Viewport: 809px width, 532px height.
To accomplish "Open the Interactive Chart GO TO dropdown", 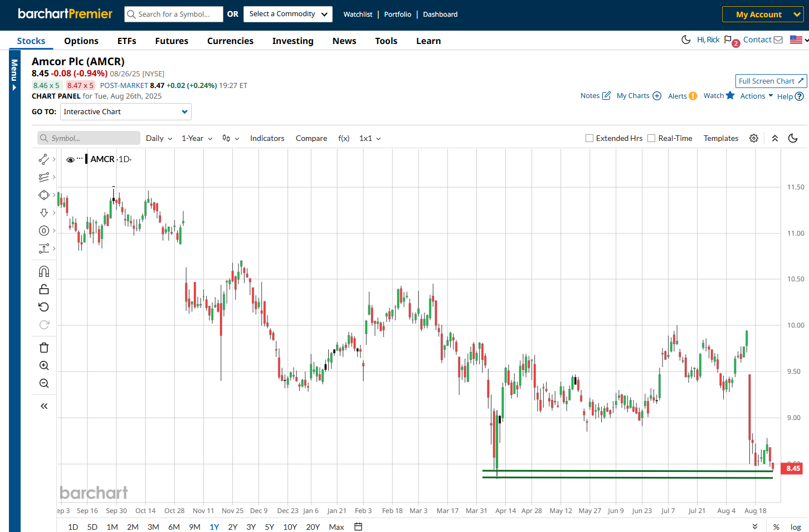I will 126,111.
